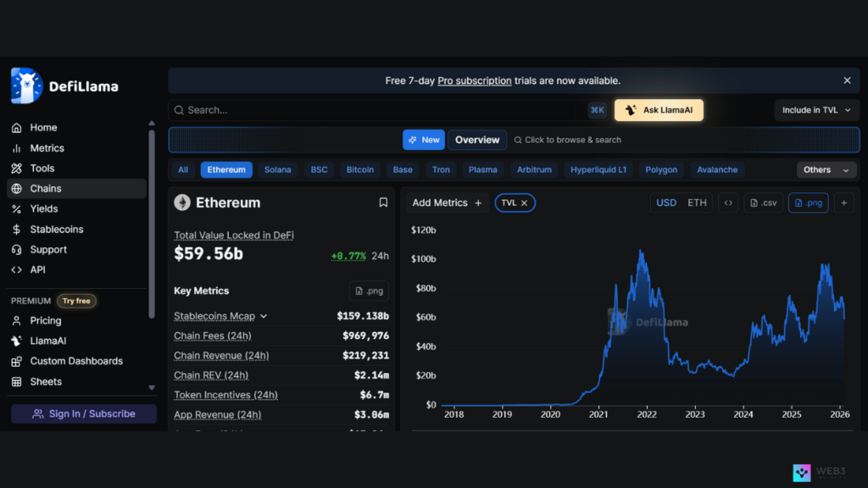Dismiss the Pro subscription banner
868x488 pixels.
click(847, 80)
